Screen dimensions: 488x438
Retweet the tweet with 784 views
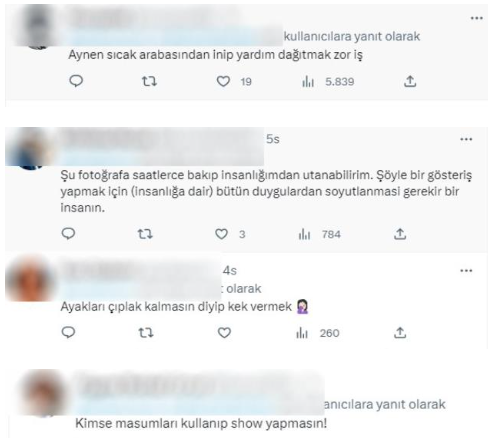point(145,234)
